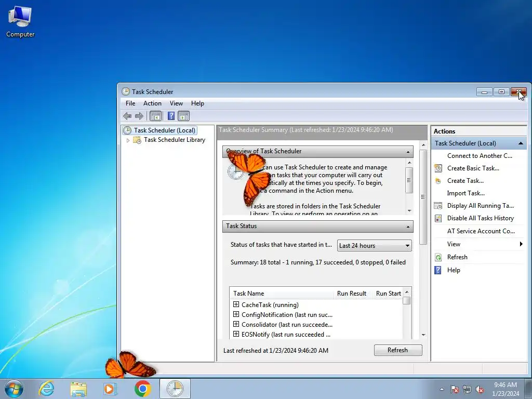Click the Display All Running Tasks icon
The image size is (532, 399).
tap(438, 206)
